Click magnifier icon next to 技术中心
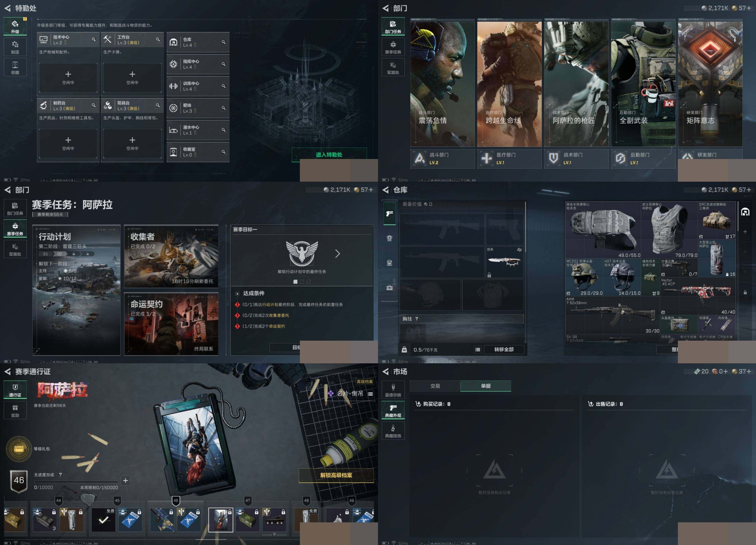 click(x=94, y=40)
